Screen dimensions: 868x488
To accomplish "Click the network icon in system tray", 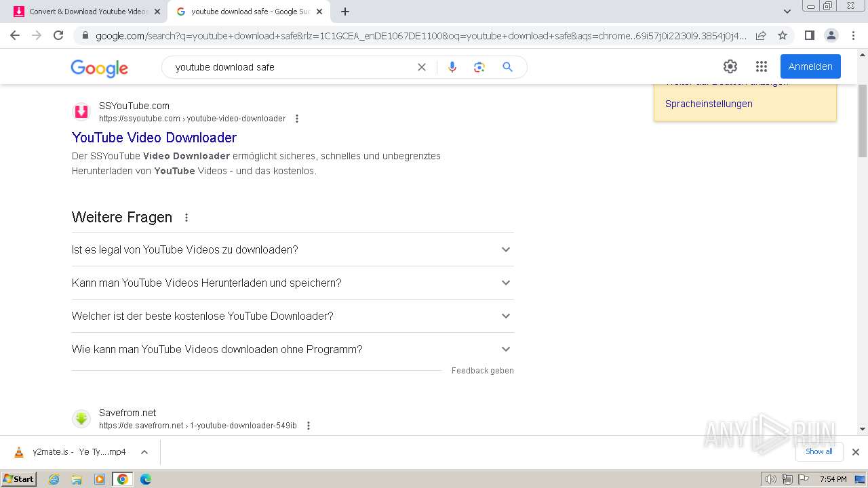I will [787, 479].
